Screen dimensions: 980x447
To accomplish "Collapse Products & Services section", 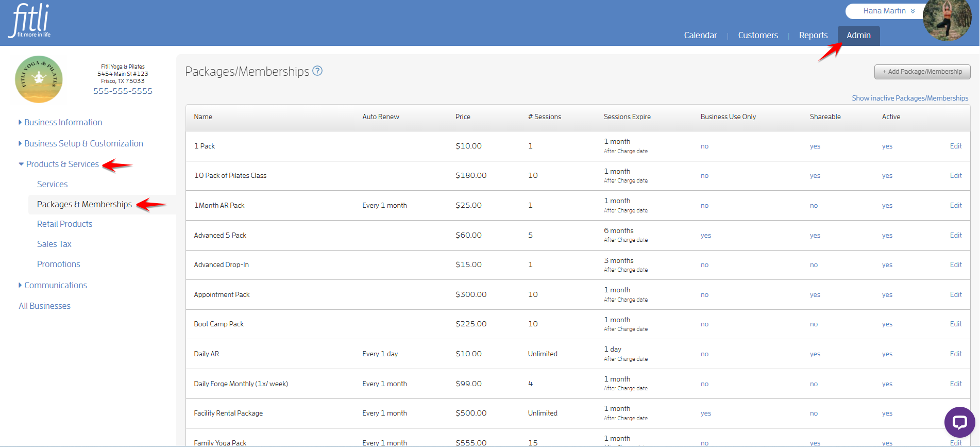I will pos(59,164).
